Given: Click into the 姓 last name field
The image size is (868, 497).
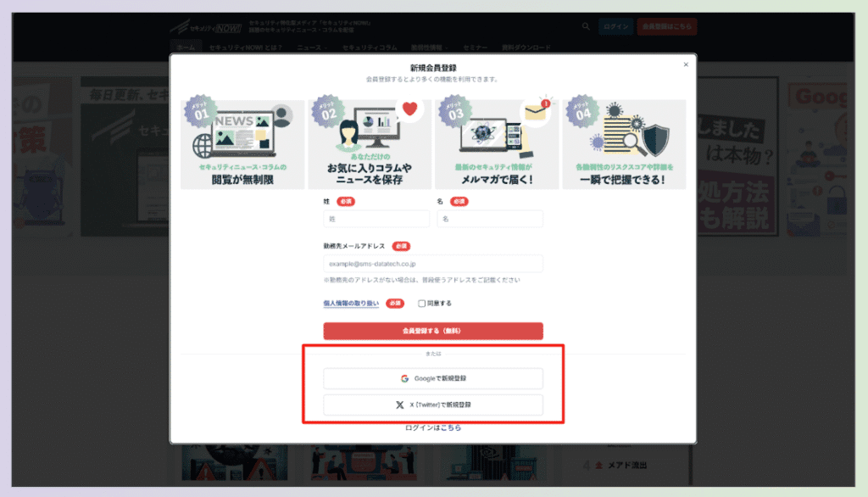Looking at the screenshot, I should [x=376, y=219].
